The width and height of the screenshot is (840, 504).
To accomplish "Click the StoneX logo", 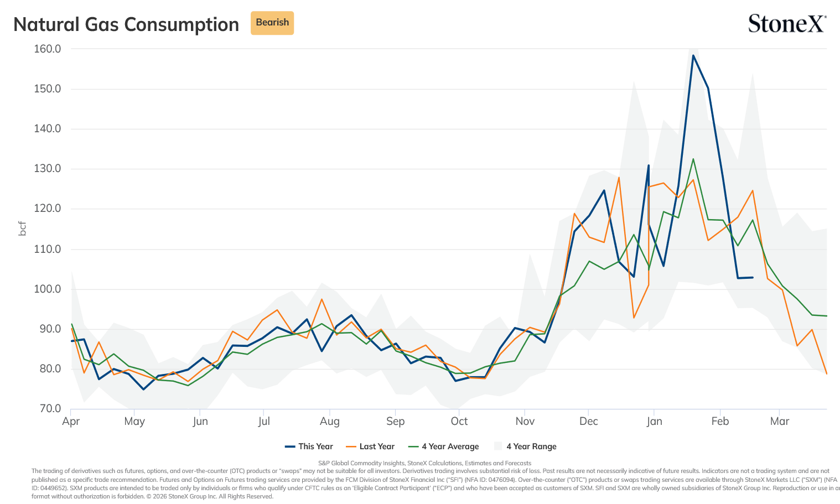I will point(787,24).
